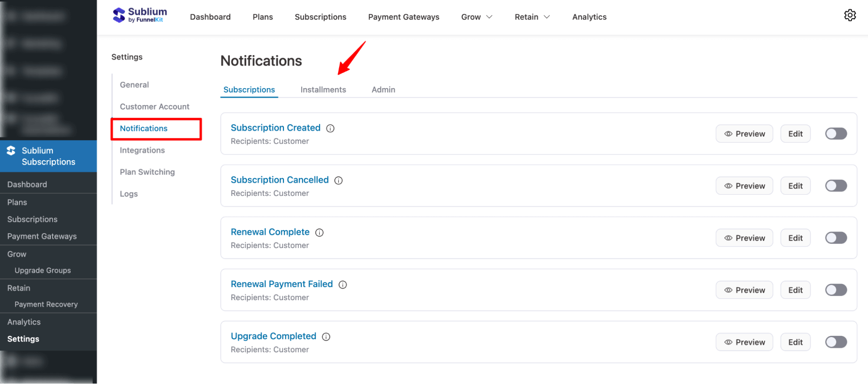Select the Sublium Subscriptions sidebar icon
Viewport: 868px width, 384px height.
pyautogui.click(x=10, y=150)
